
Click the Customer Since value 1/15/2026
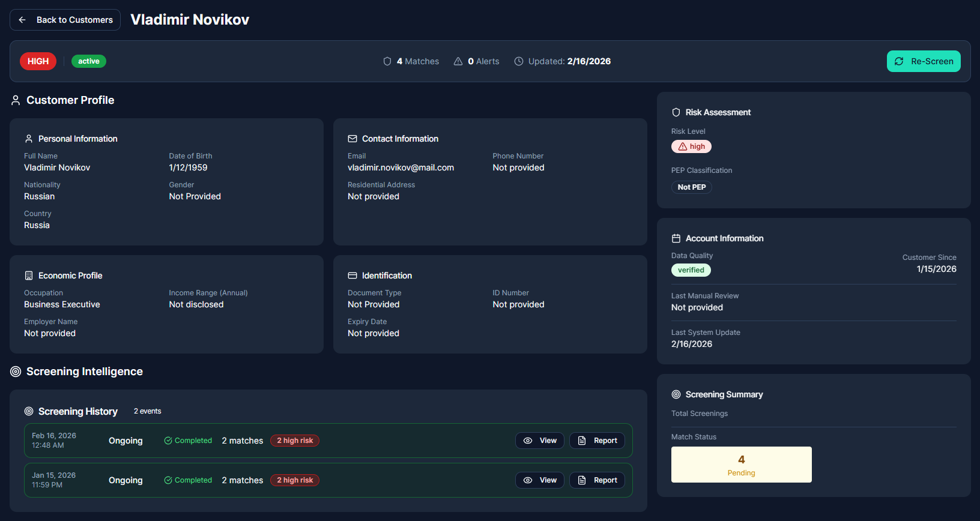point(936,269)
